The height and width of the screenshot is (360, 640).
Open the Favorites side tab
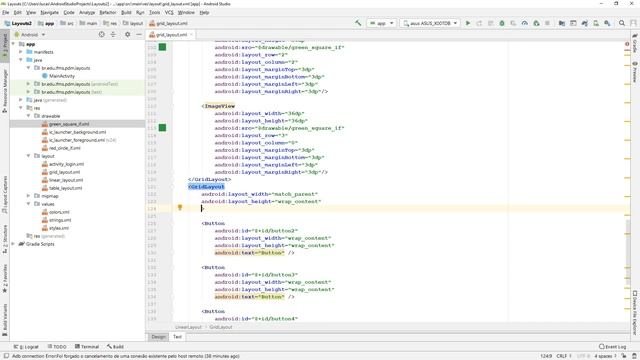[x=5, y=278]
